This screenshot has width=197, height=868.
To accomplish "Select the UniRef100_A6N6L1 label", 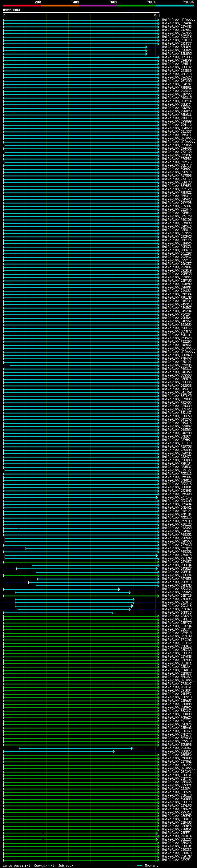I will [x=177, y=115].
